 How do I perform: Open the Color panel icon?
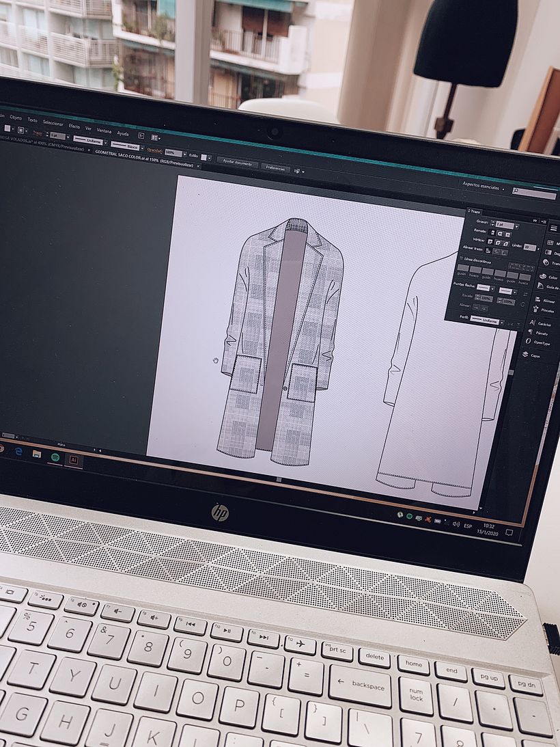pyautogui.click(x=544, y=277)
